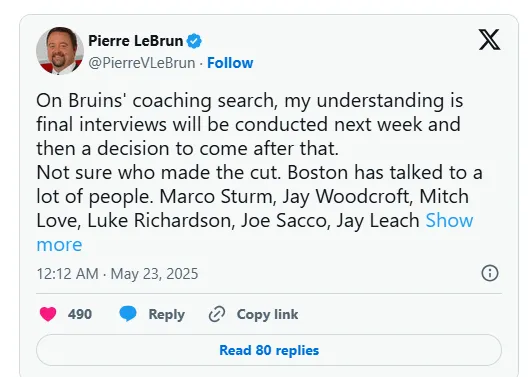Open the 12:12 AM May 23, 2025 timestamp
This screenshot has height=377, width=532.
point(117,274)
